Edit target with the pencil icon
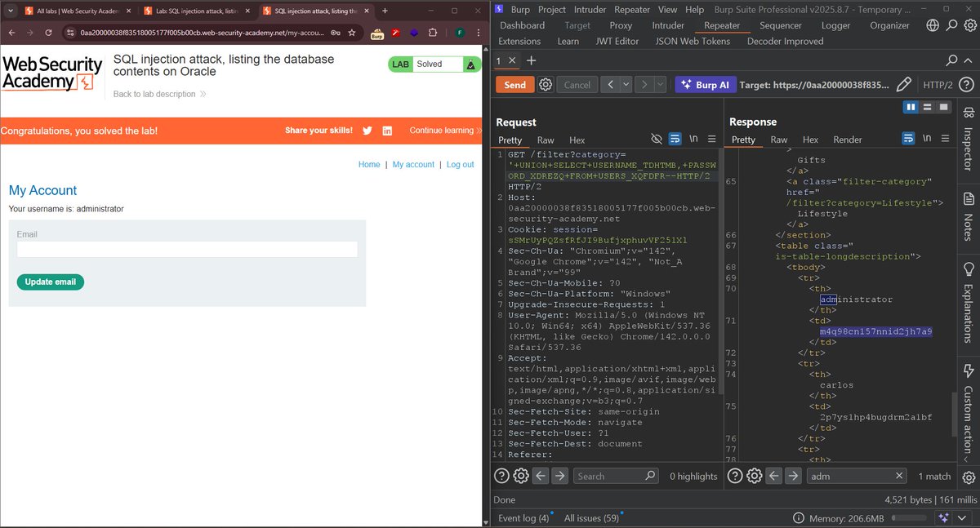This screenshot has width=980, height=528. [x=903, y=84]
